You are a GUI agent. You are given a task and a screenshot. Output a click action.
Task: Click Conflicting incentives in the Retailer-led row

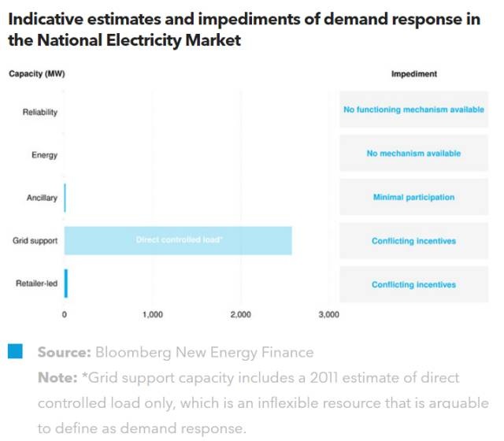tap(413, 284)
